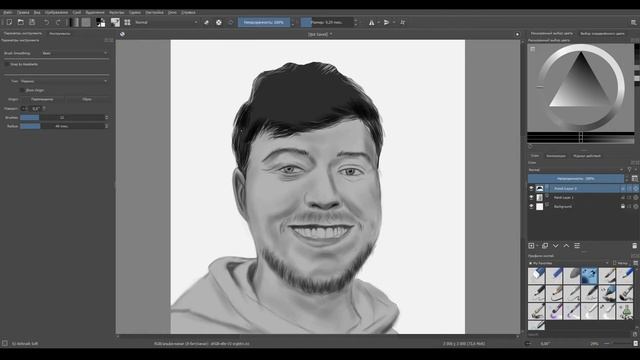The height and width of the screenshot is (360, 640).
Task: Open the View menu
Action: coord(37,12)
